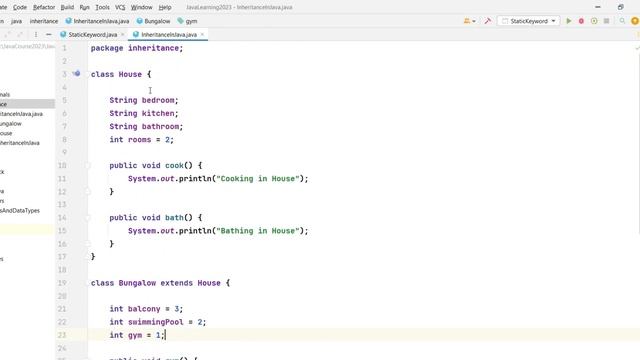Open the Help menu
640x360 pixels.
point(165,7)
